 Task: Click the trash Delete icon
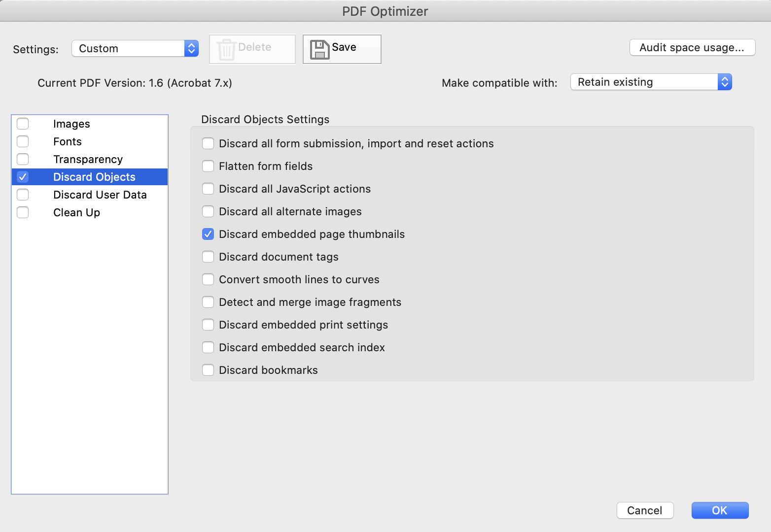click(x=226, y=48)
